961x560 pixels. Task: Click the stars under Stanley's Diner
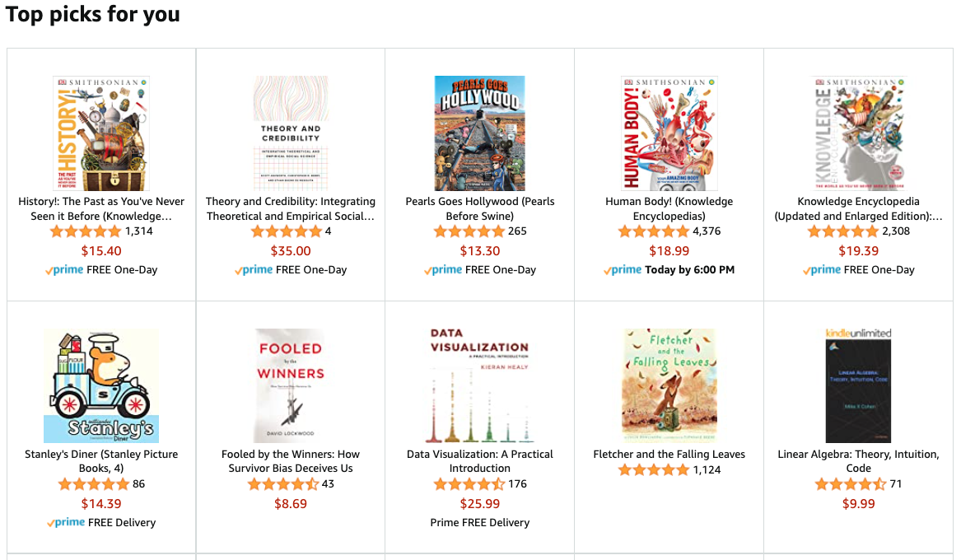click(94, 484)
